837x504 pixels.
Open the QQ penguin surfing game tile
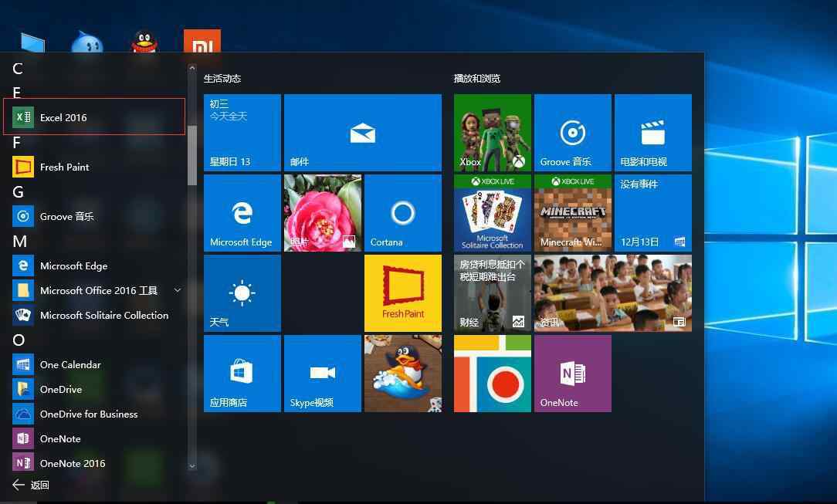(x=403, y=374)
